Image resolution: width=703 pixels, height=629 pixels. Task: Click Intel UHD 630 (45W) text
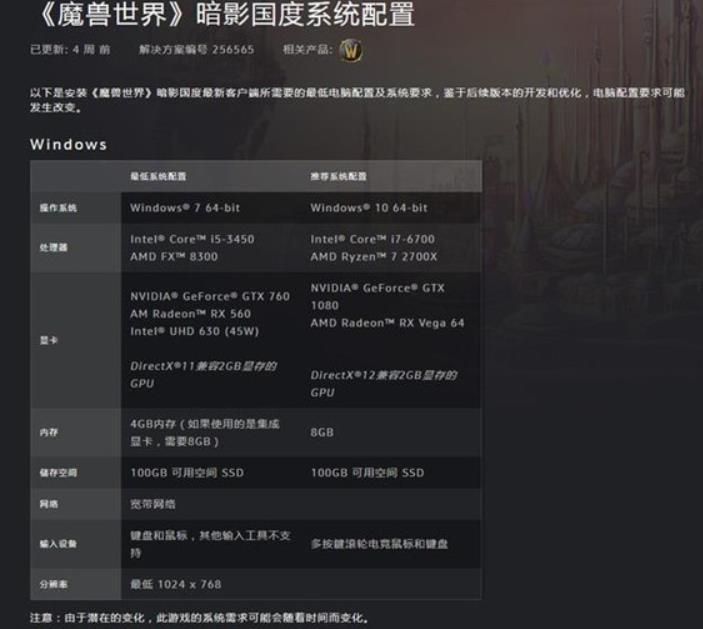(195, 331)
